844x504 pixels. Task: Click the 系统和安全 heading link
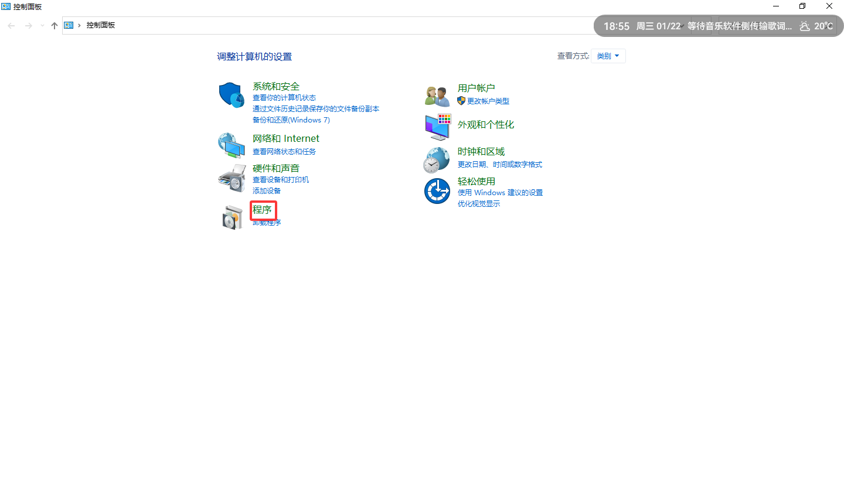[275, 87]
